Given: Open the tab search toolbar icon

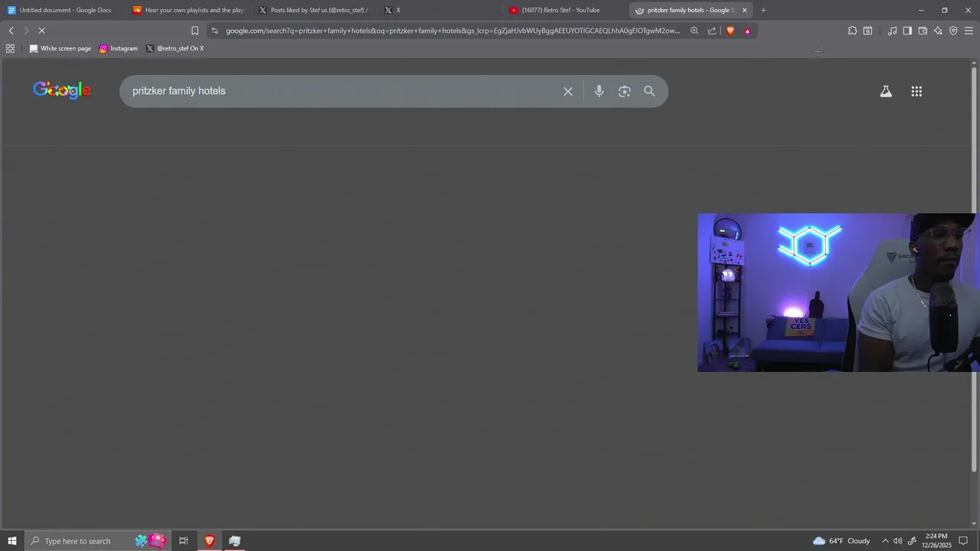Looking at the screenshot, I should [x=867, y=31].
